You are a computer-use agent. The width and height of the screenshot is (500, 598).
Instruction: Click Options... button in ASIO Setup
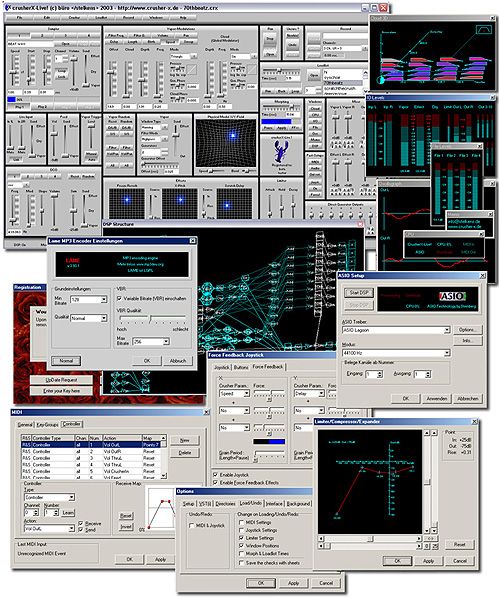coord(468,330)
